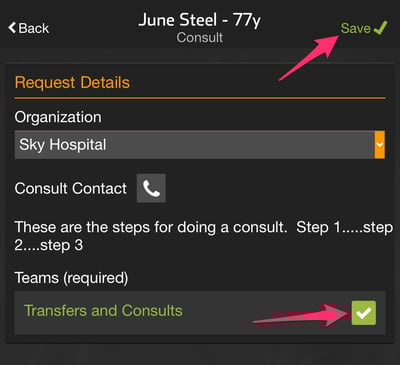Click the Teams (required) label

coord(71,278)
